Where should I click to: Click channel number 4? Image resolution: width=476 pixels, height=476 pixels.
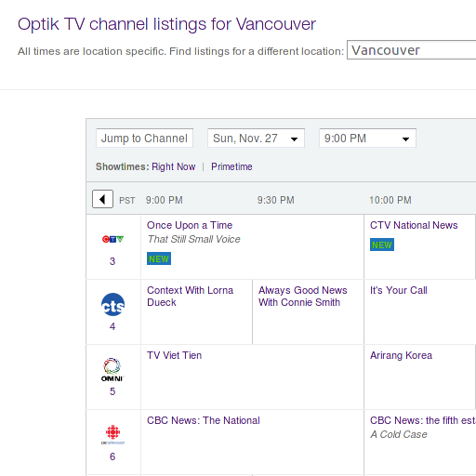(112, 326)
